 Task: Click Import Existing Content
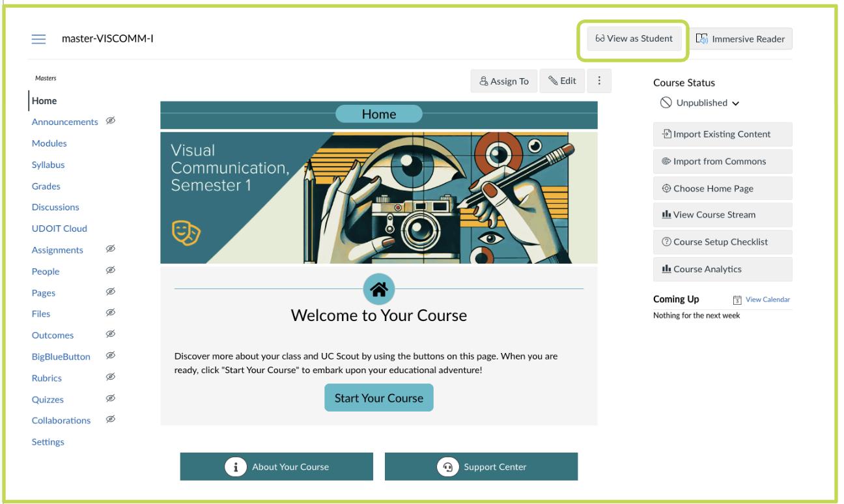coord(723,134)
